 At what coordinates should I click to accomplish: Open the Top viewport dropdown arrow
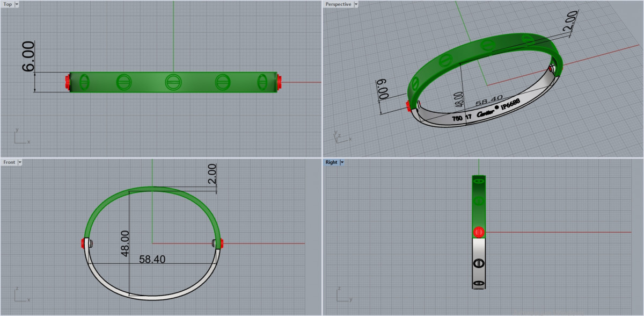[17, 4]
